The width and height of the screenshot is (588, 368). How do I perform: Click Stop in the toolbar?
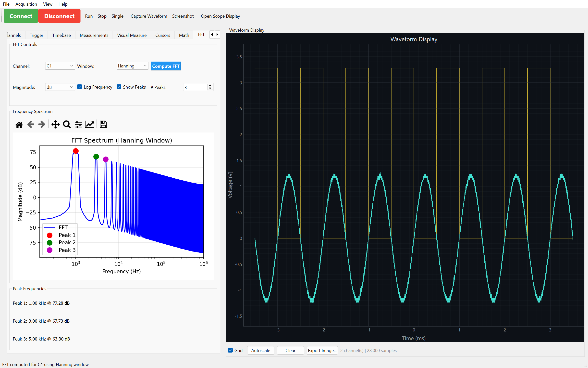click(102, 16)
